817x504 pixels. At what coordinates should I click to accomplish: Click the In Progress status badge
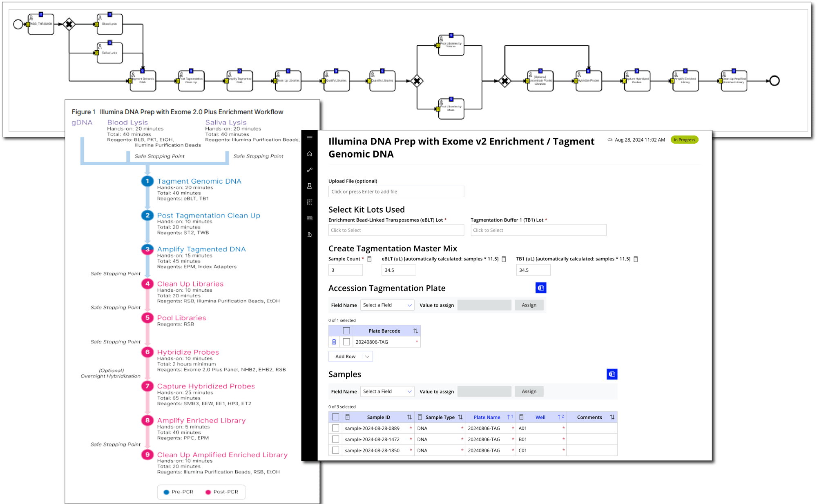684,140
